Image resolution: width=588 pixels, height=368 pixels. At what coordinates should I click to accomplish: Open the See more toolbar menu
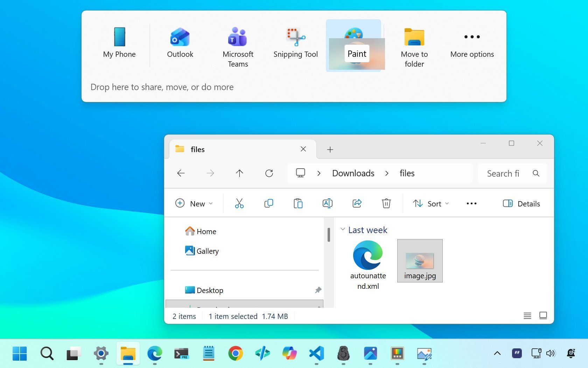coord(471,203)
